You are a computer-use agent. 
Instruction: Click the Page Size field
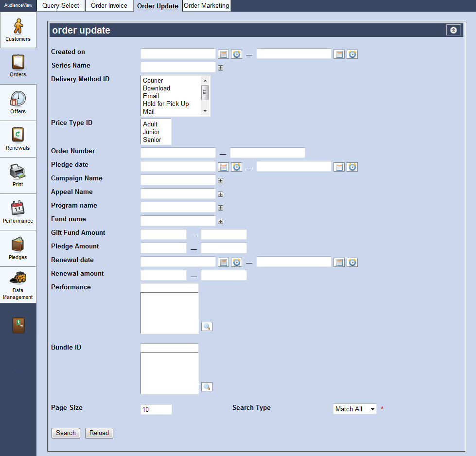[156, 409]
